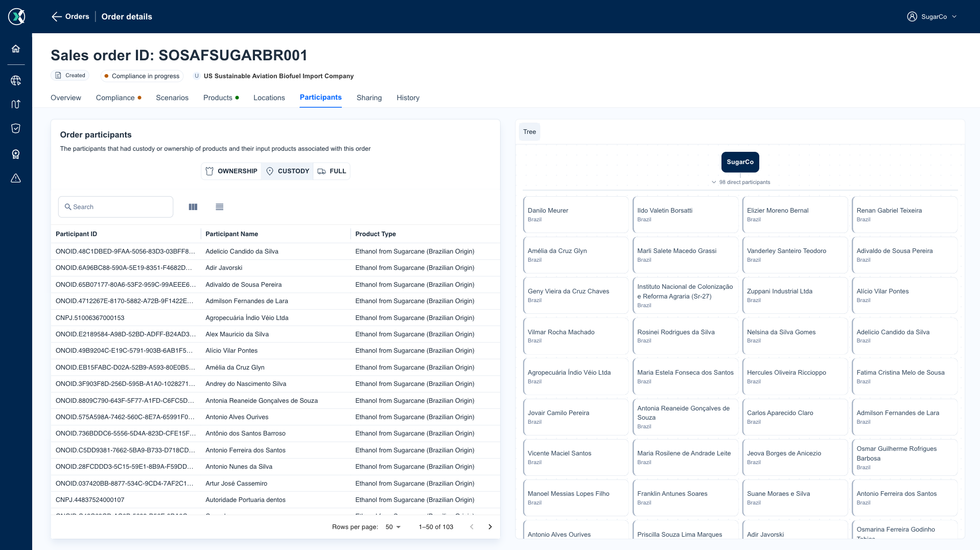The image size is (980, 550).
Task: Switch to the Products tab
Action: [x=221, y=98]
